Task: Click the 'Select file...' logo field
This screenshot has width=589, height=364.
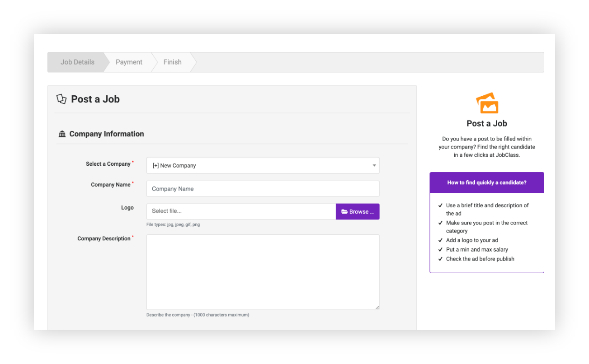Action: click(241, 211)
